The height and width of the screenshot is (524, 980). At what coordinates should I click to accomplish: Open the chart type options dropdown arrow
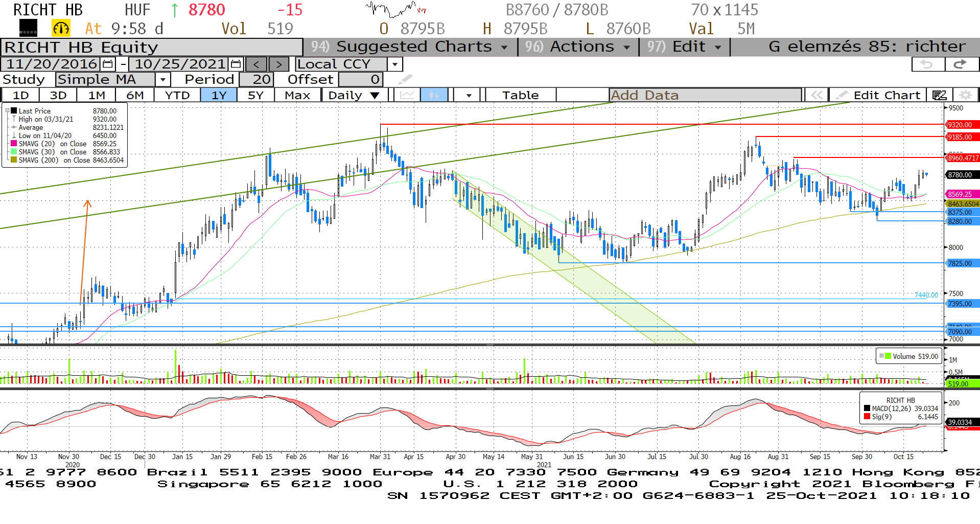(469, 95)
